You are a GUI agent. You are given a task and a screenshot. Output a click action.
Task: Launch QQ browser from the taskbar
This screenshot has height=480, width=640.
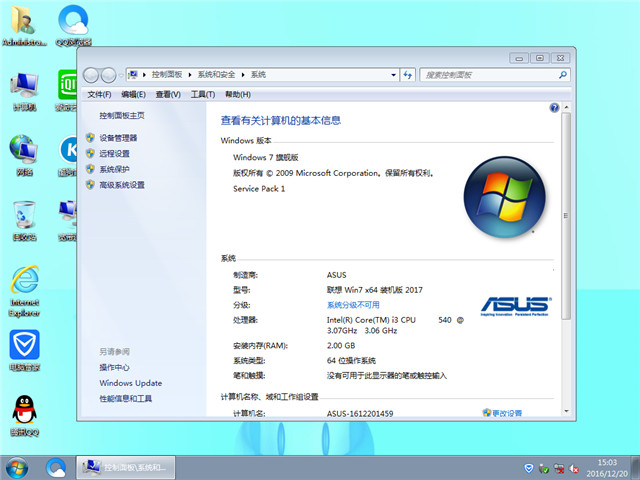56,468
